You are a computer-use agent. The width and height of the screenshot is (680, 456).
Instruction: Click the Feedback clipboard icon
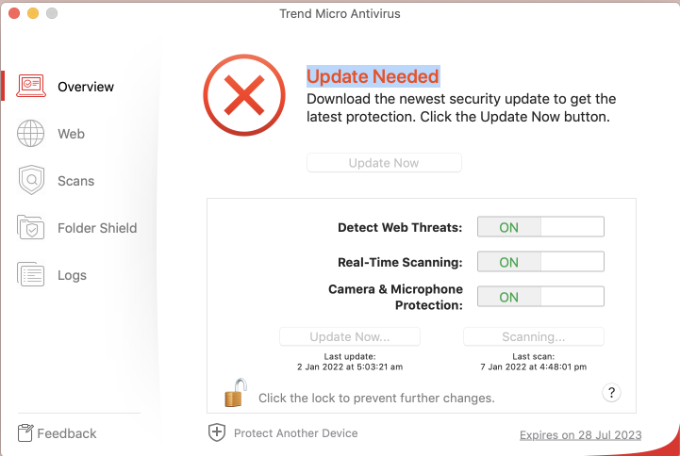pos(25,433)
